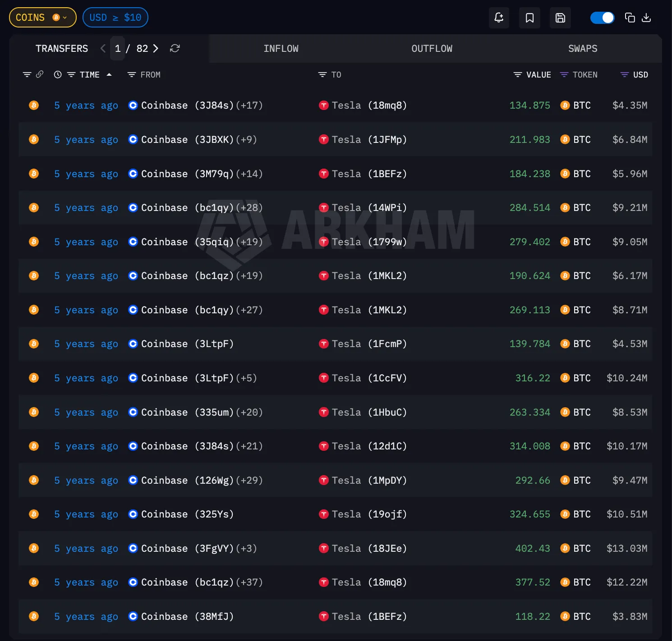Image resolution: width=672 pixels, height=641 pixels.
Task: Open the TO column filter
Action: point(322,74)
